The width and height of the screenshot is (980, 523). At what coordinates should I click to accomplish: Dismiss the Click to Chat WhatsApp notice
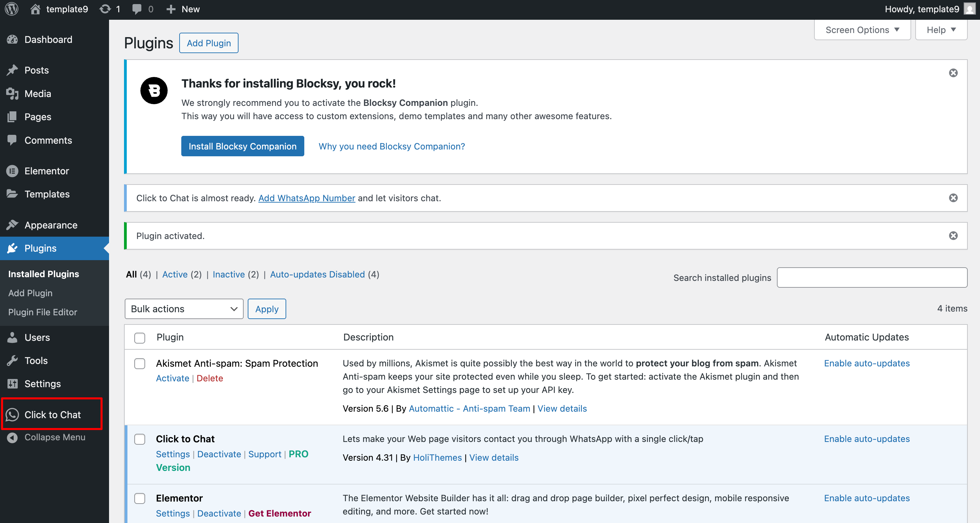click(953, 197)
